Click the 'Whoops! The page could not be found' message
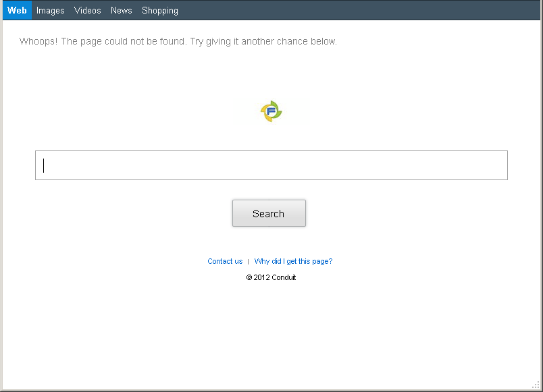Image resolution: width=543 pixels, height=392 pixels. (x=178, y=42)
